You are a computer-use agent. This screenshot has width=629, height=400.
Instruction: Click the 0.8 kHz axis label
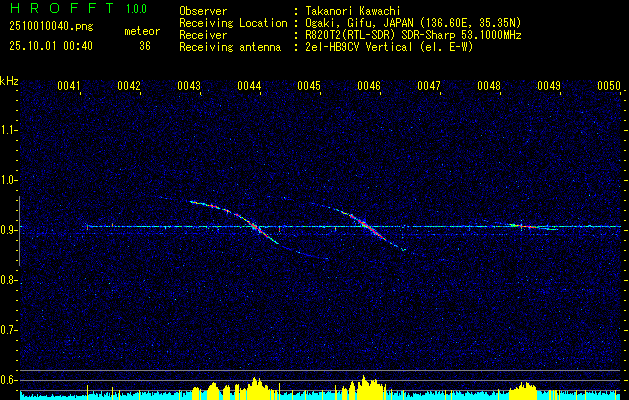(7, 280)
